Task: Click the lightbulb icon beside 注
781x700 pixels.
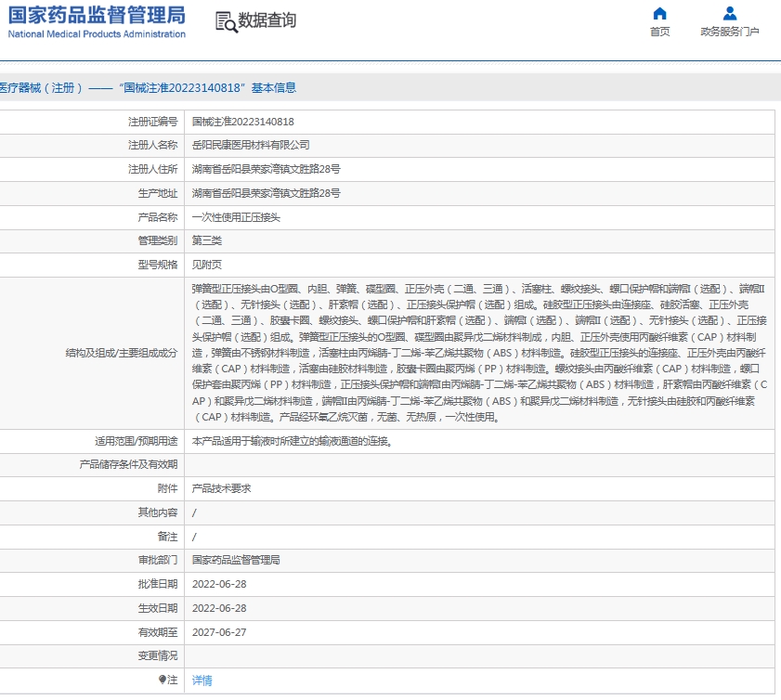Action: pyautogui.click(x=162, y=680)
